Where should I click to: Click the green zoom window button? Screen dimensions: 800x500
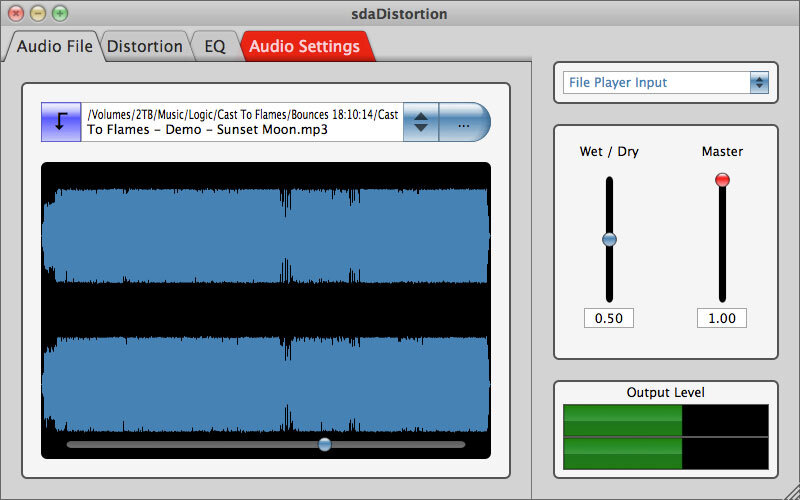coord(60,13)
